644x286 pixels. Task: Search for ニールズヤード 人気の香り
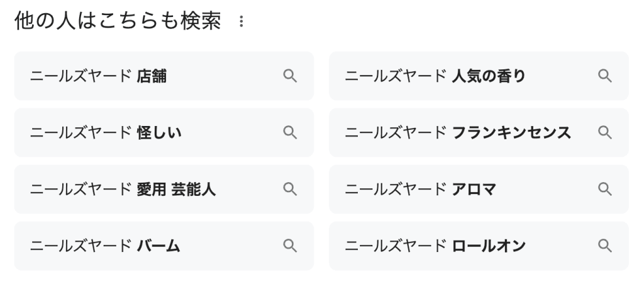440,76
